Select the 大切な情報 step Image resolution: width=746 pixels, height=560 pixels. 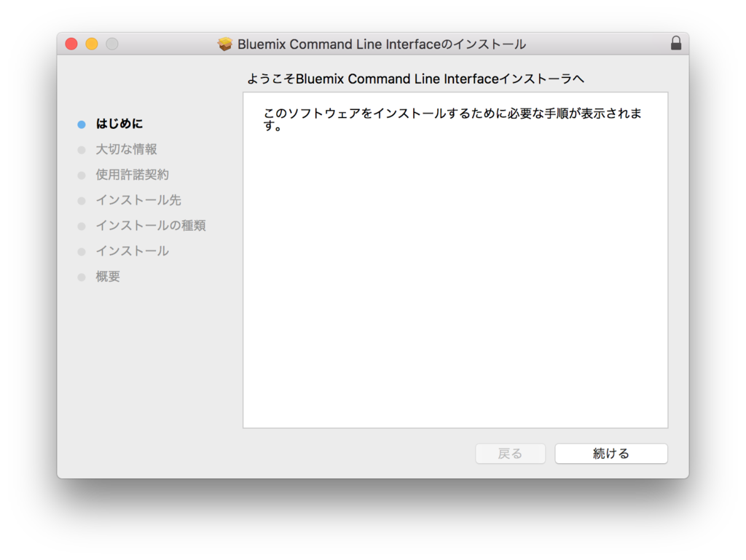click(x=127, y=149)
